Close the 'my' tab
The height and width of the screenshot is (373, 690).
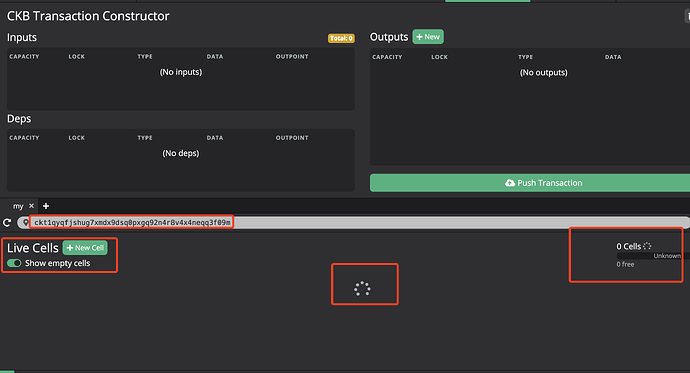(31, 205)
